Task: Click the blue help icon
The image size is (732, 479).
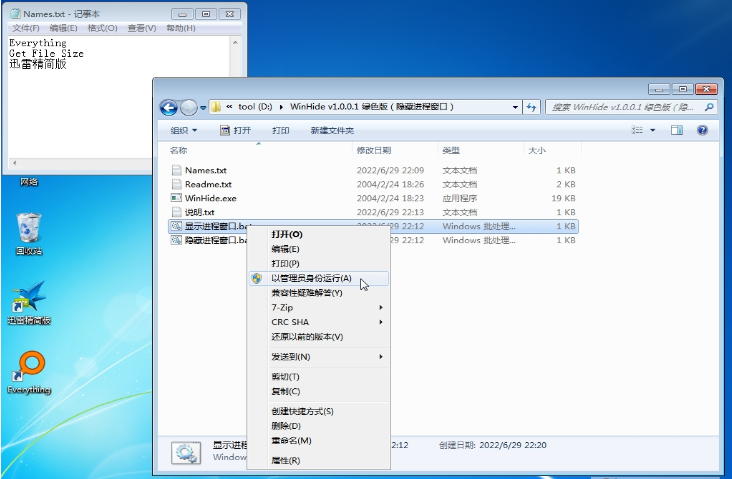Action: point(702,130)
